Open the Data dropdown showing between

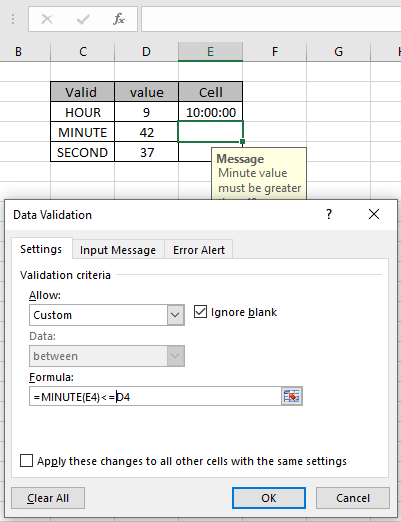point(107,356)
